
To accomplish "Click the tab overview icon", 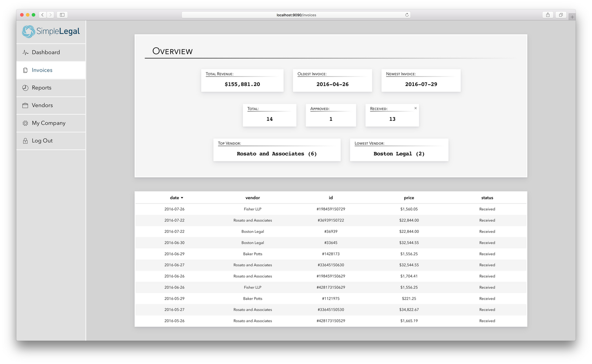I will click(x=561, y=15).
